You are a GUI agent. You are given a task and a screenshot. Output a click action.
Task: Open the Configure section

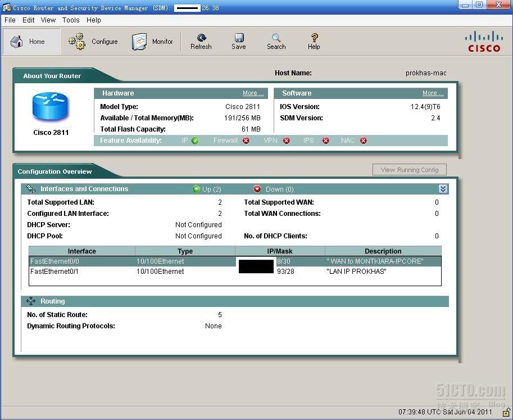(93, 41)
